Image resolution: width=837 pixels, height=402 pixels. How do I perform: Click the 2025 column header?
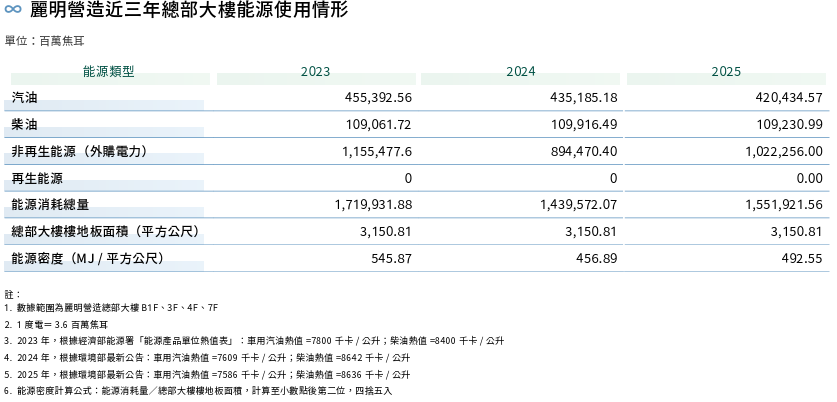tap(726, 72)
